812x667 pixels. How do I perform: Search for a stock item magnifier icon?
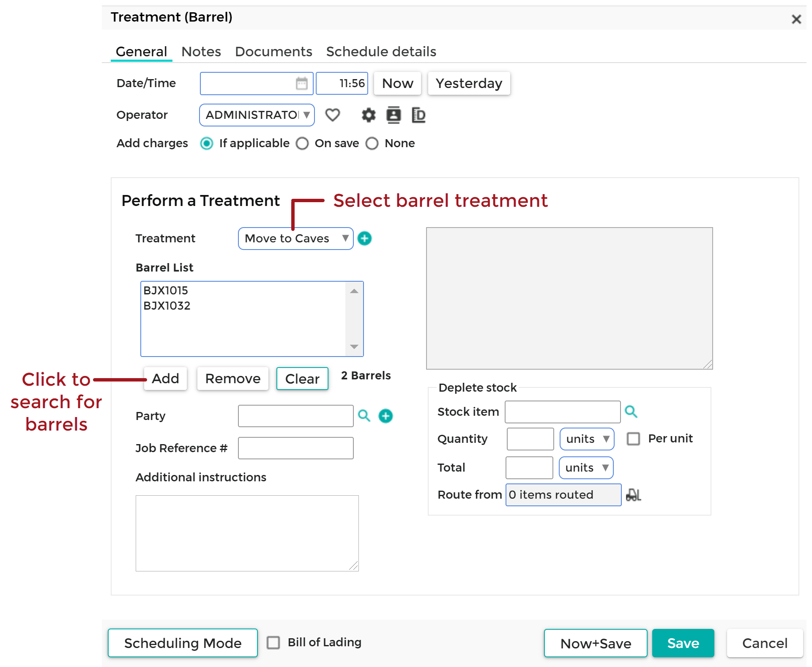(631, 412)
